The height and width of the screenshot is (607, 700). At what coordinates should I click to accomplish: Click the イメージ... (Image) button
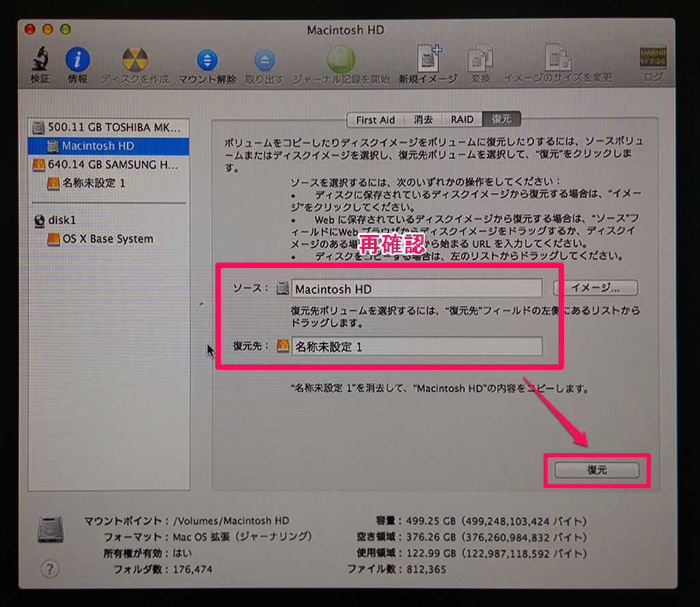595,288
